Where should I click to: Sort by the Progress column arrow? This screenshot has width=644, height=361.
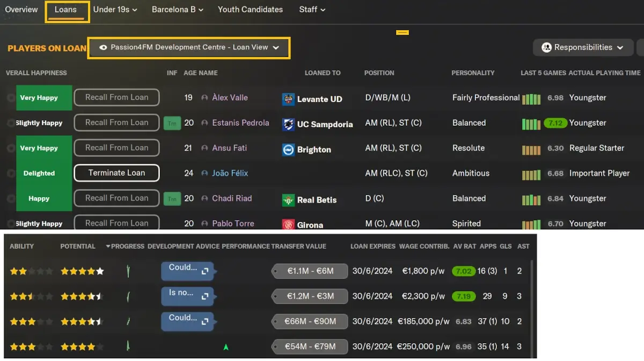coord(108,247)
